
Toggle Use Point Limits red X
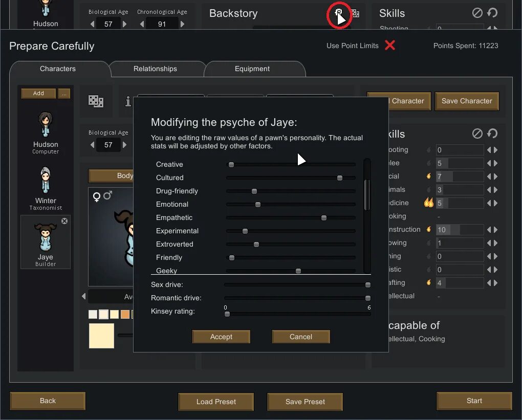pyautogui.click(x=390, y=45)
